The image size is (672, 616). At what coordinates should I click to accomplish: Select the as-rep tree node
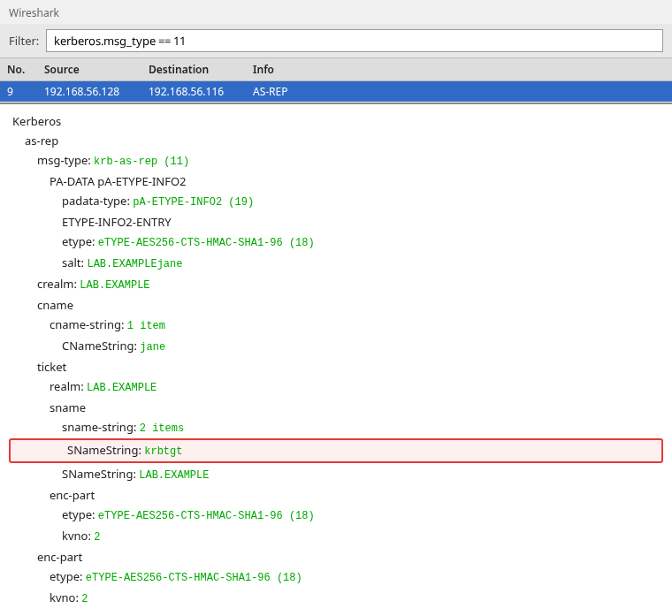coord(42,141)
